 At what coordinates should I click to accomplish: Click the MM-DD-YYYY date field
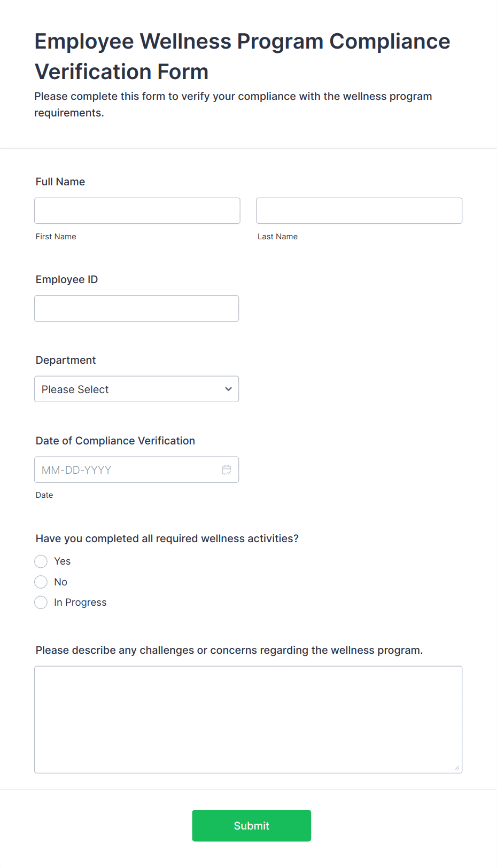tap(136, 470)
